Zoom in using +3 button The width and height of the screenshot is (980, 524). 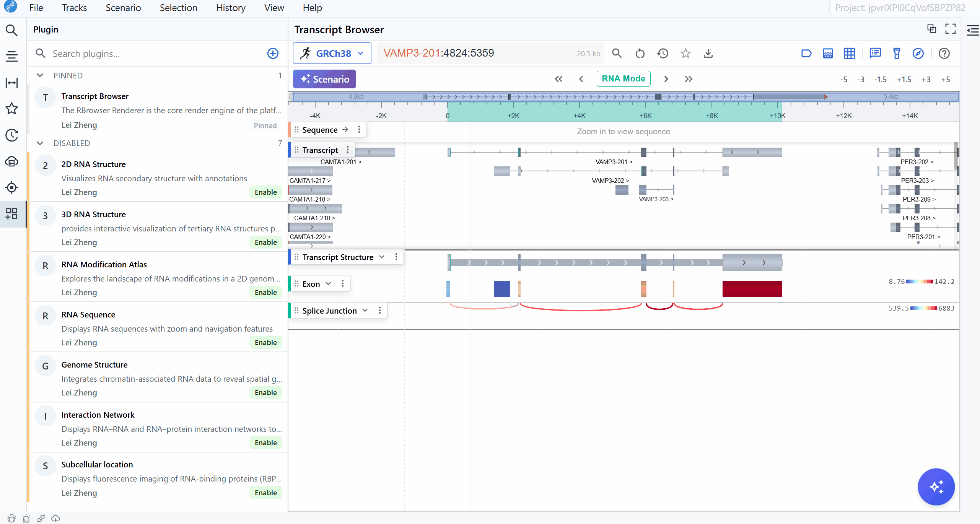[x=926, y=80]
